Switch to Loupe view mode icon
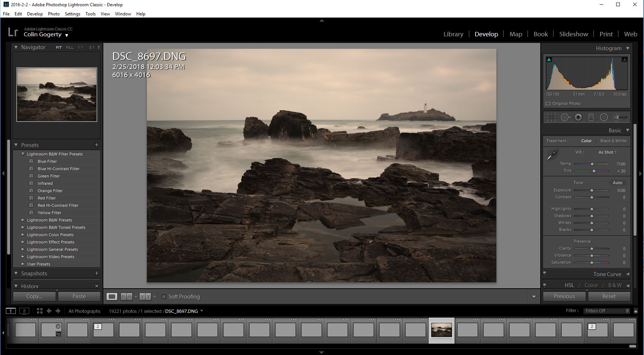 112,296
